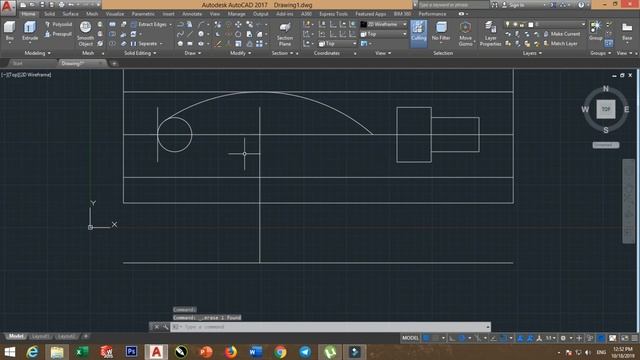This screenshot has width=640, height=360.
Task: Click the MODEL space status bar button
Action: (x=410, y=338)
